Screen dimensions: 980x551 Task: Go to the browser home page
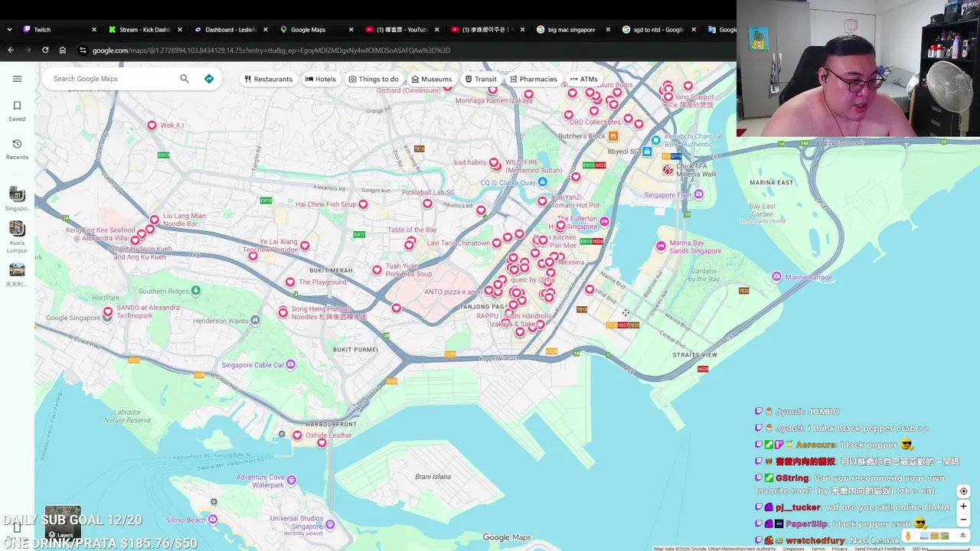pyautogui.click(x=63, y=51)
